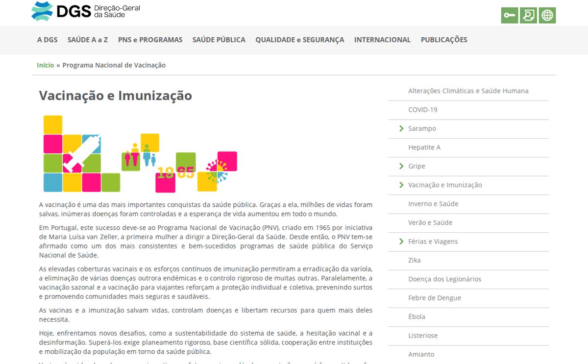Expand the Vacinação e Imunização sidebar chevron

(x=402, y=185)
